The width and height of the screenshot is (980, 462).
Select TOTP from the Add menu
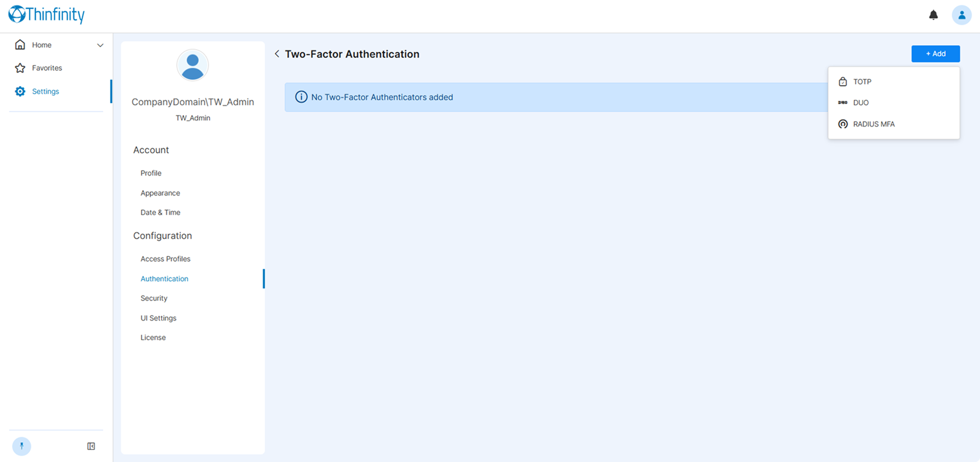click(894, 82)
